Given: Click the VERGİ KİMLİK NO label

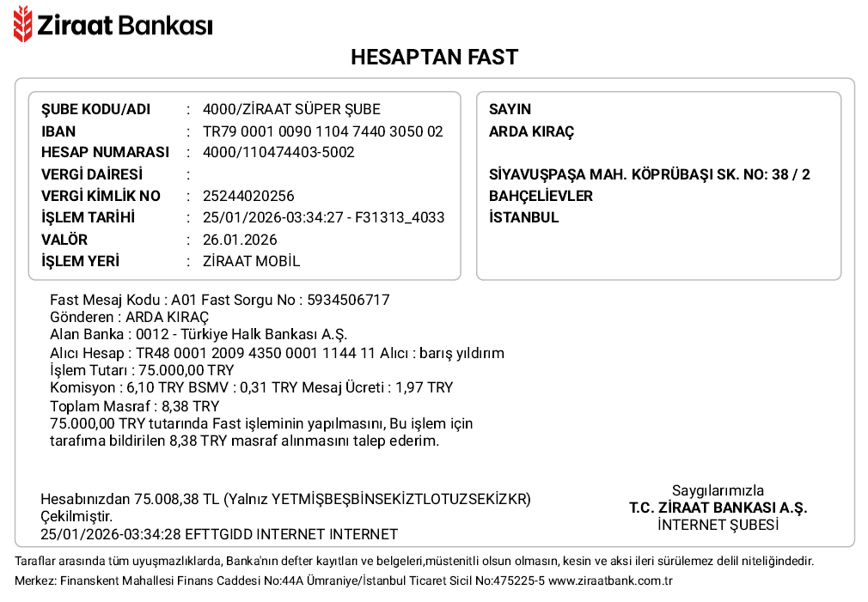Looking at the screenshot, I should point(101,196).
